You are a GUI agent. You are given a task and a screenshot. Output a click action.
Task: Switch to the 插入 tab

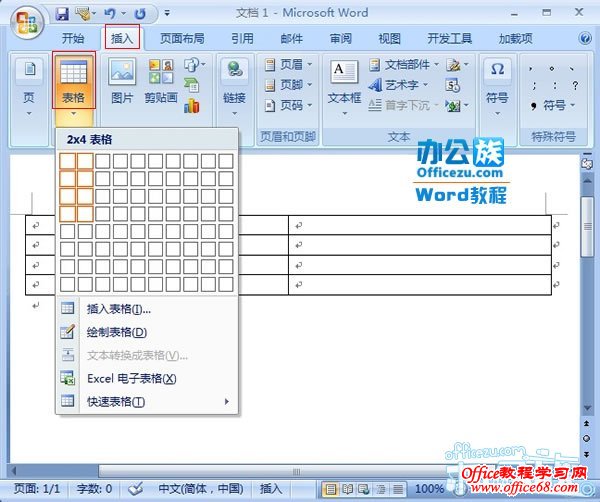(122, 37)
